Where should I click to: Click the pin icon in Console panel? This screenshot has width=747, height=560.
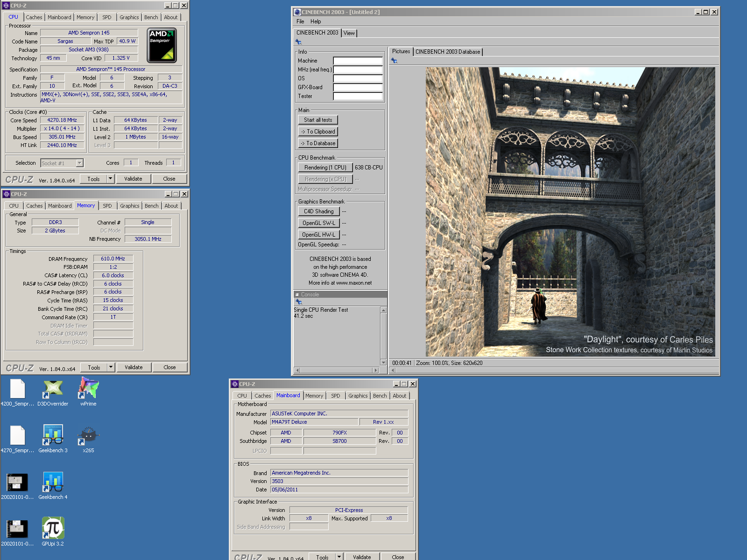(x=299, y=302)
